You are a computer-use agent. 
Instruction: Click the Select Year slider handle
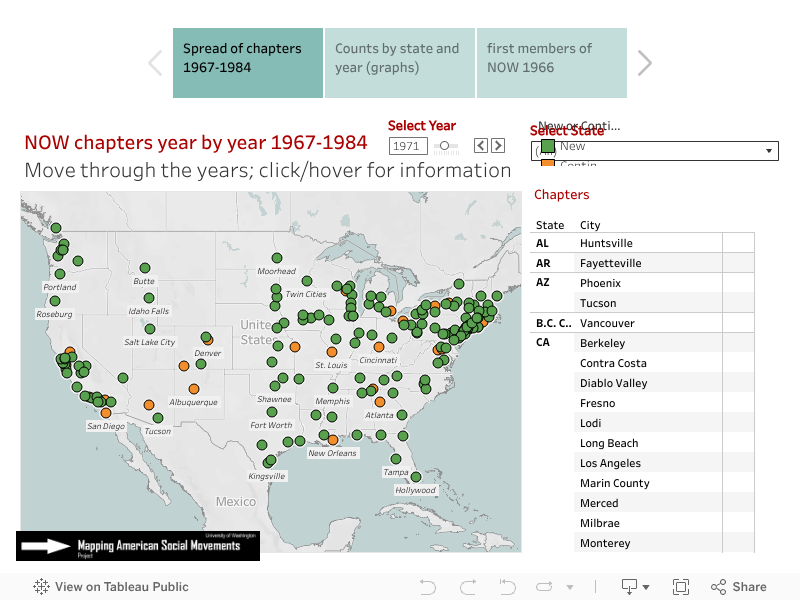tap(444, 146)
